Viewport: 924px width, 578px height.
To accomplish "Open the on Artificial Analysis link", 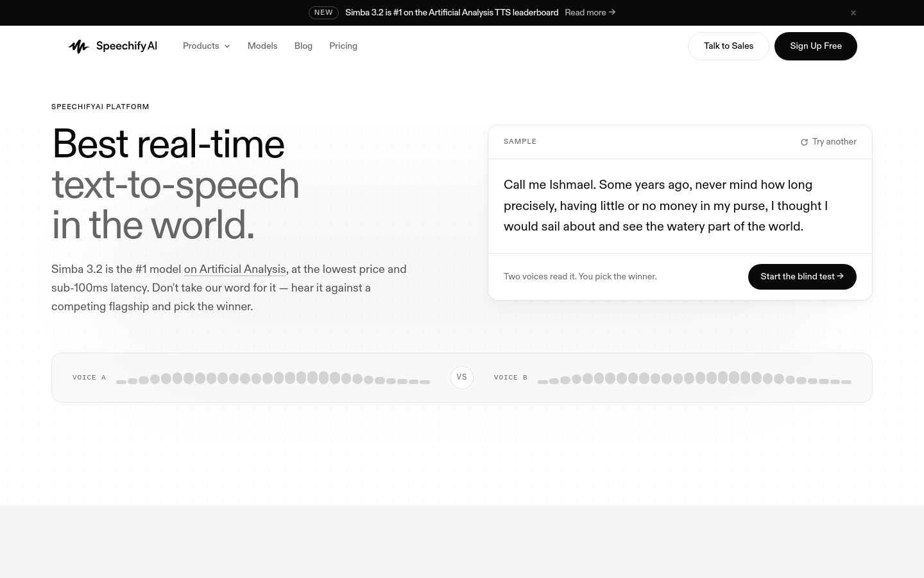I will tap(235, 270).
